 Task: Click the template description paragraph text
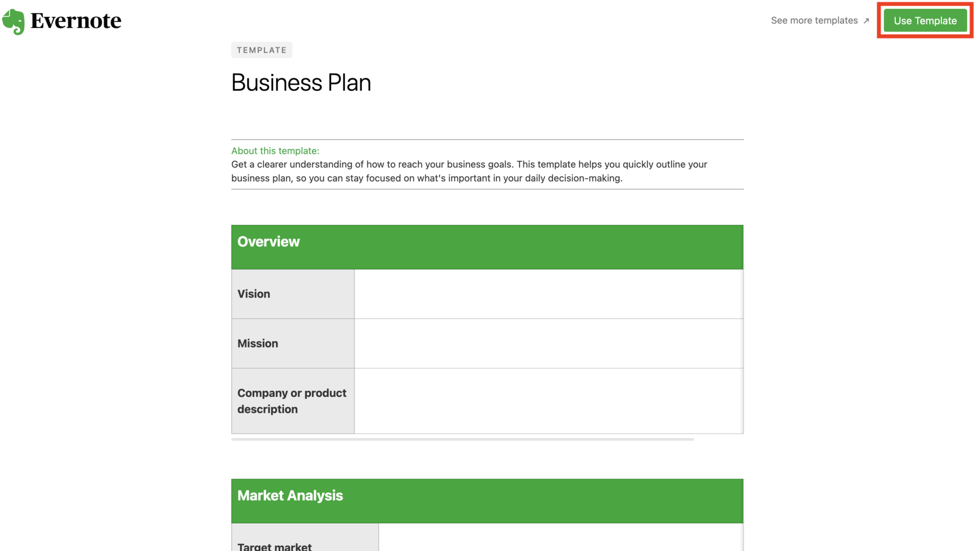pyautogui.click(x=469, y=171)
